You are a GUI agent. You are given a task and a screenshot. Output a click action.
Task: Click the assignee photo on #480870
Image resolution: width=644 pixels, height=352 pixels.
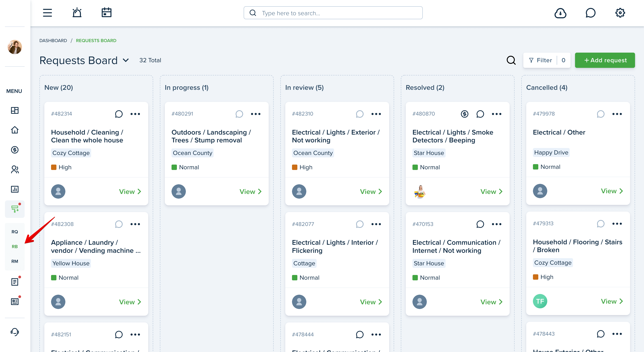(419, 192)
